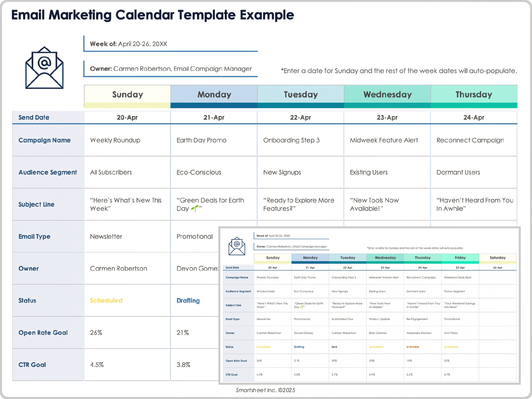The height and width of the screenshot is (399, 532).
Task: Select the Weekly Roundup campaign cell
Action: (115, 140)
